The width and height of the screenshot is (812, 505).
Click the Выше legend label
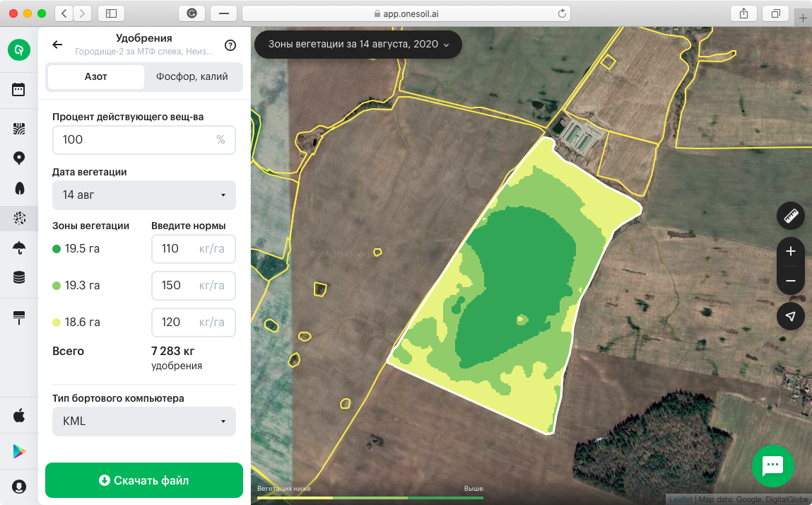click(473, 489)
